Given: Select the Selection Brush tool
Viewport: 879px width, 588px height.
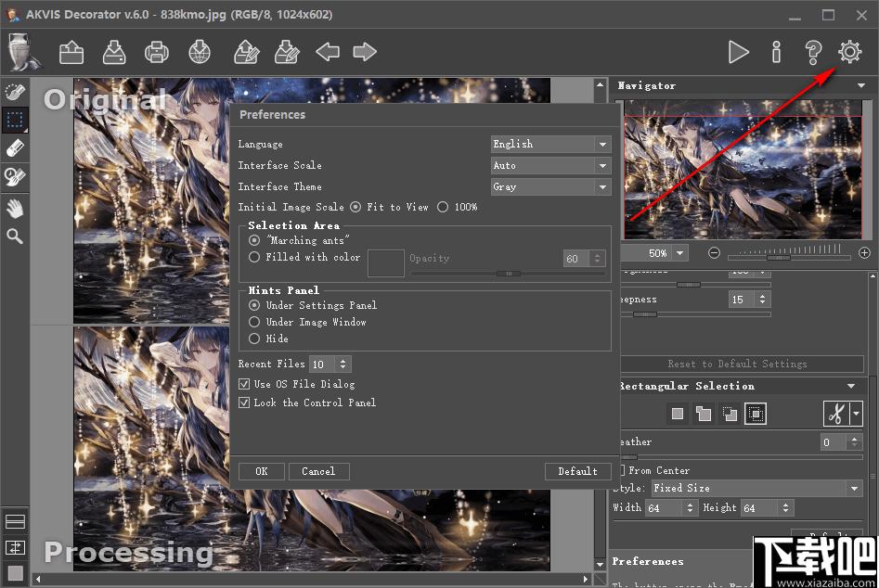Looking at the screenshot, I should tap(15, 91).
